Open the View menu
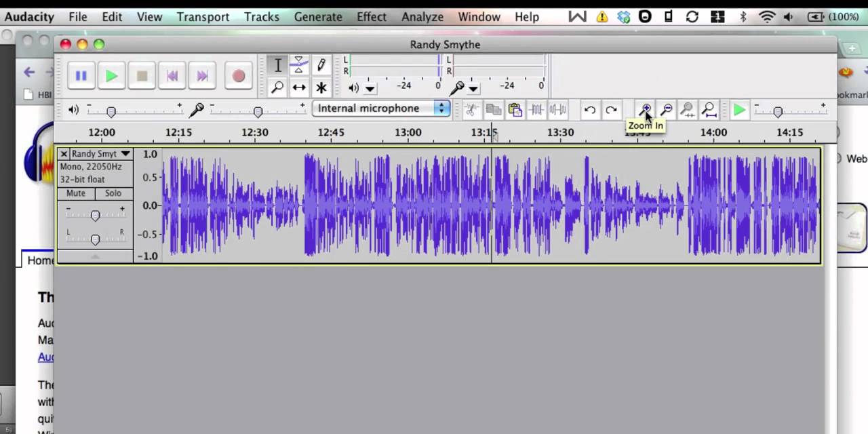 pos(149,17)
